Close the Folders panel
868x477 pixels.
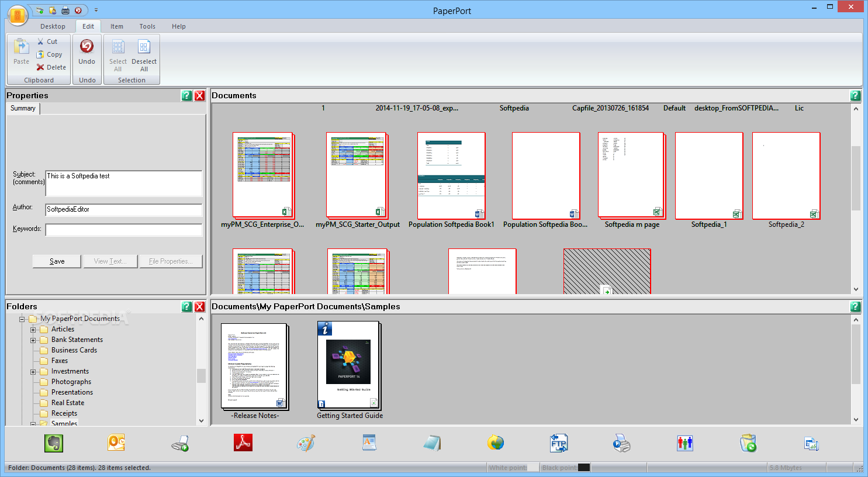pos(200,307)
